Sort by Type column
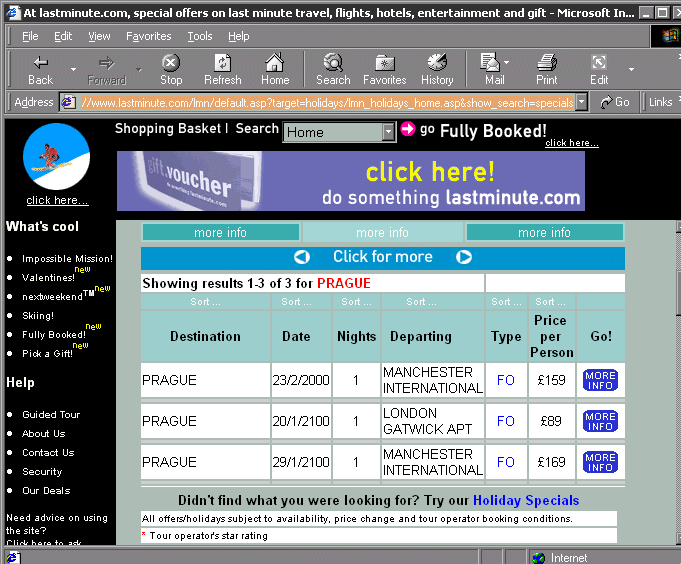The width and height of the screenshot is (681, 564). (x=506, y=302)
